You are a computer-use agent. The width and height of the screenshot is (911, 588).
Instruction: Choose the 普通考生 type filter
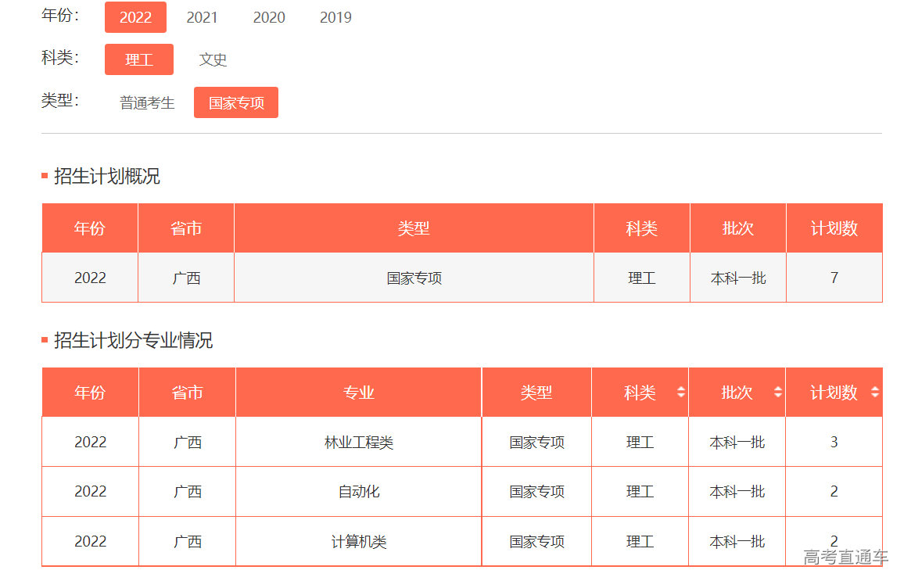[x=147, y=102]
